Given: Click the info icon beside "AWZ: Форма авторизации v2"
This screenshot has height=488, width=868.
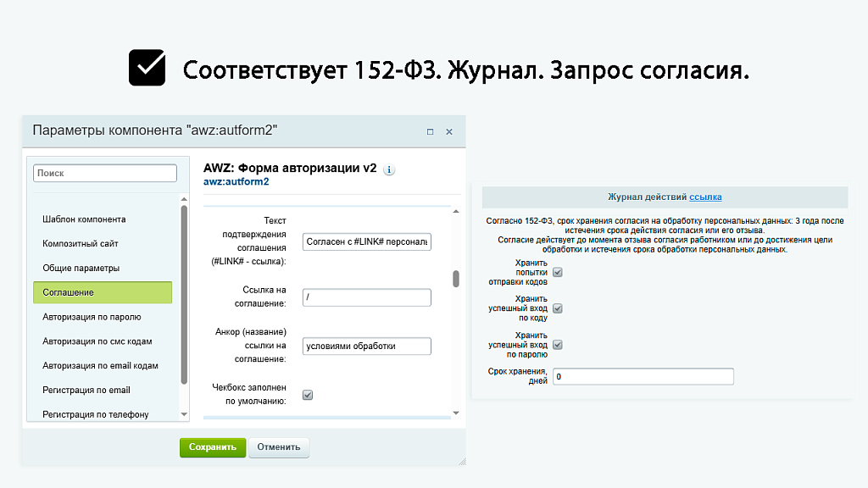Looking at the screenshot, I should click(389, 169).
